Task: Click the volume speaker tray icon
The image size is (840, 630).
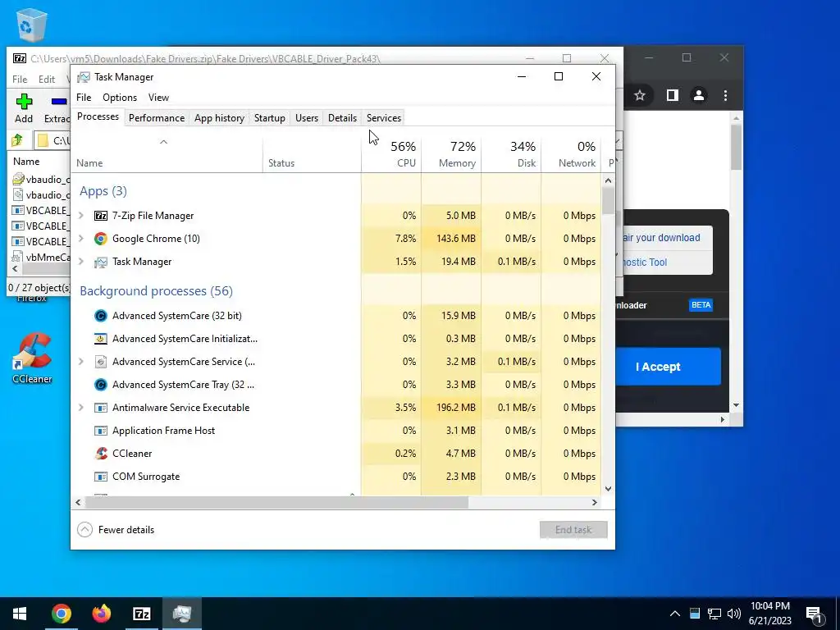Action: (x=734, y=614)
